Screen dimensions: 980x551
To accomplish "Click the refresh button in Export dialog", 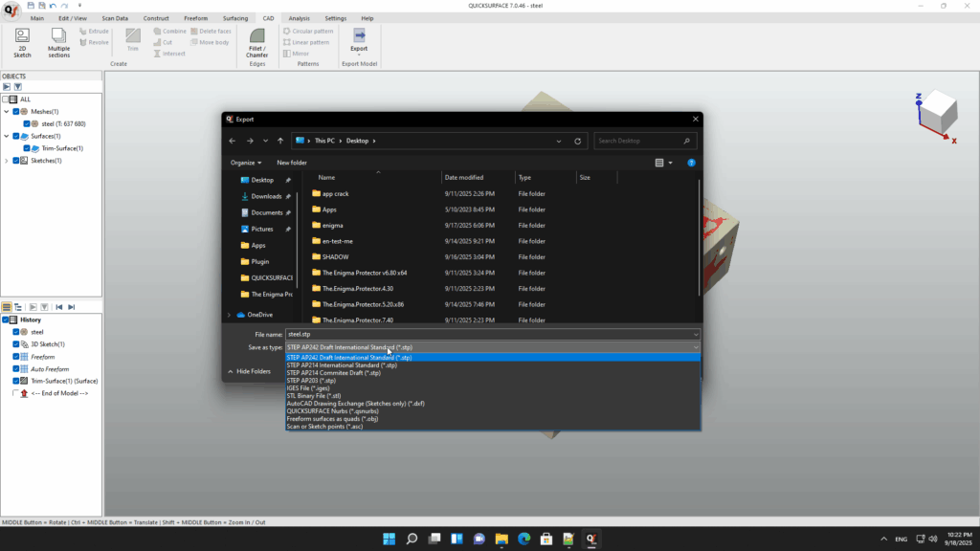I will click(578, 141).
